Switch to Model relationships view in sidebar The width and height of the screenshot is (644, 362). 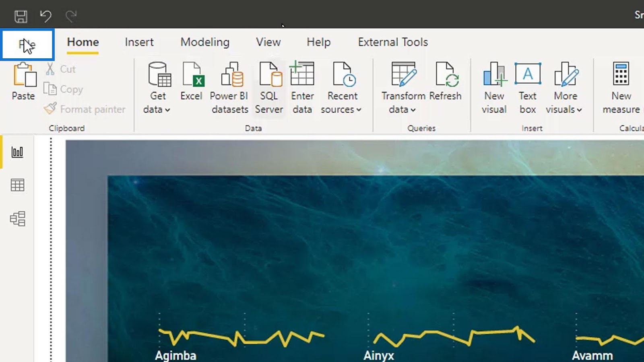(17, 219)
